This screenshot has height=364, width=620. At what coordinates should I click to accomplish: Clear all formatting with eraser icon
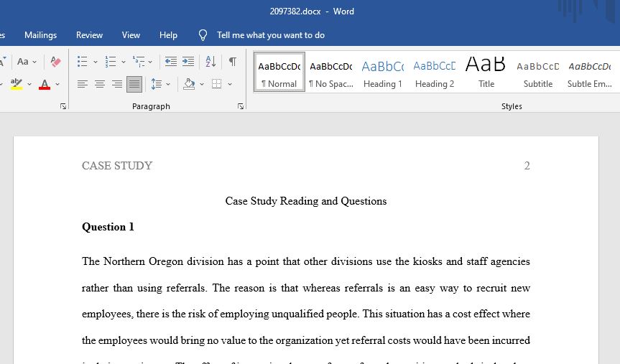[55, 62]
